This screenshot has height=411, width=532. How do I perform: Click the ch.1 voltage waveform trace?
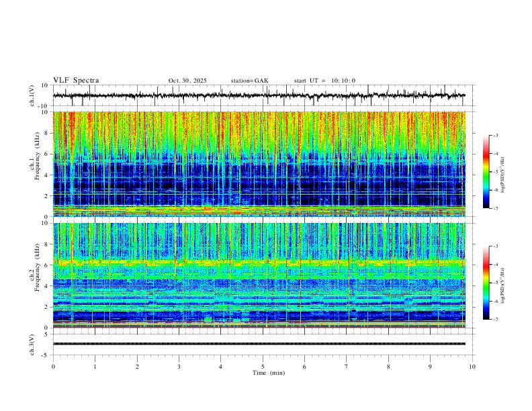pos(259,95)
